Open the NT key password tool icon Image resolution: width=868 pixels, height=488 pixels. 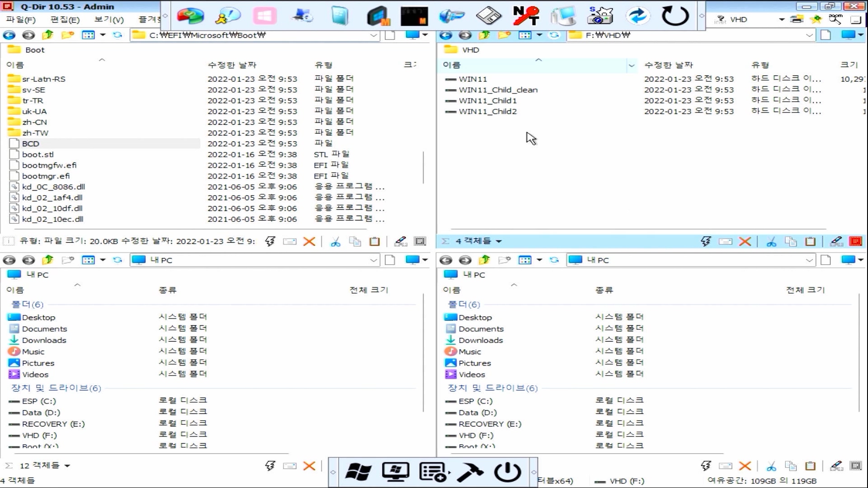(x=526, y=16)
